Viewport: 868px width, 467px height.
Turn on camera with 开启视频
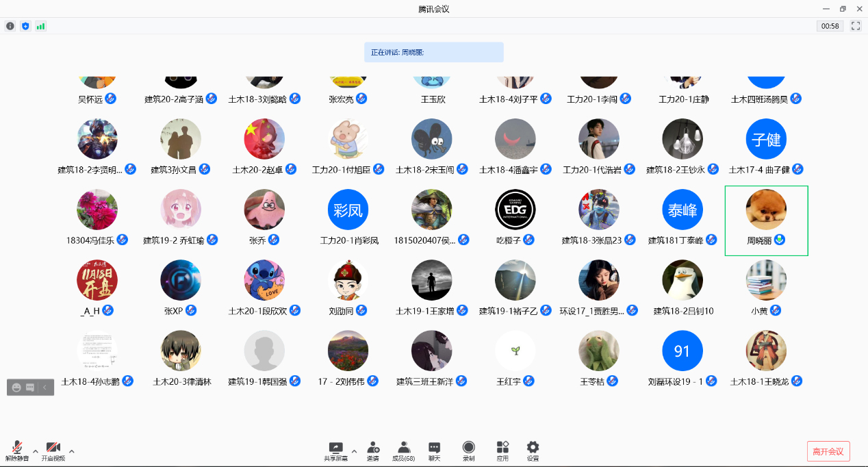point(53,450)
